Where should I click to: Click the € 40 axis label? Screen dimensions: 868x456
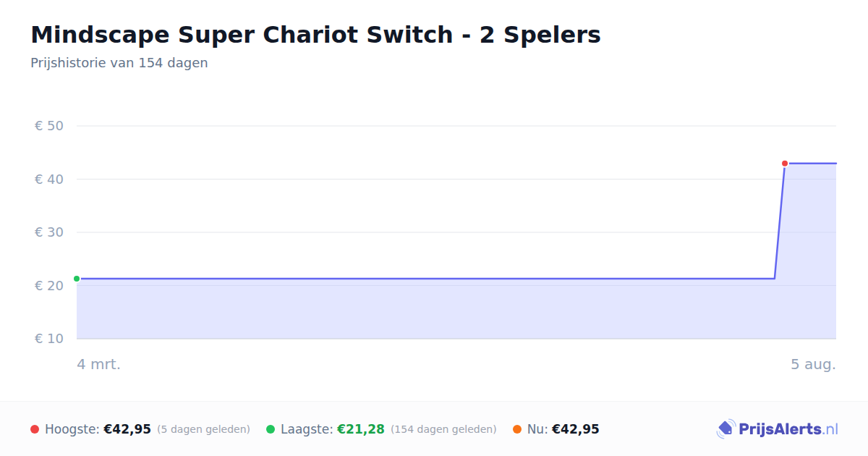click(49, 179)
